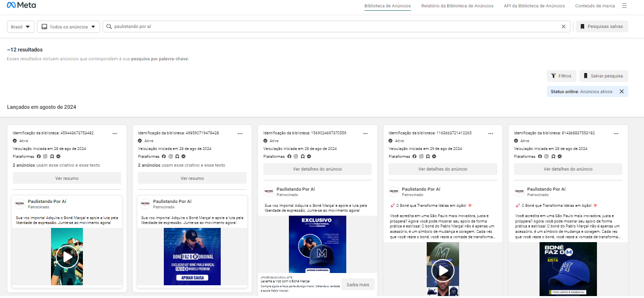The height and width of the screenshot is (298, 644).
Task: Open the Brasil country dropdown
Action: (21, 26)
